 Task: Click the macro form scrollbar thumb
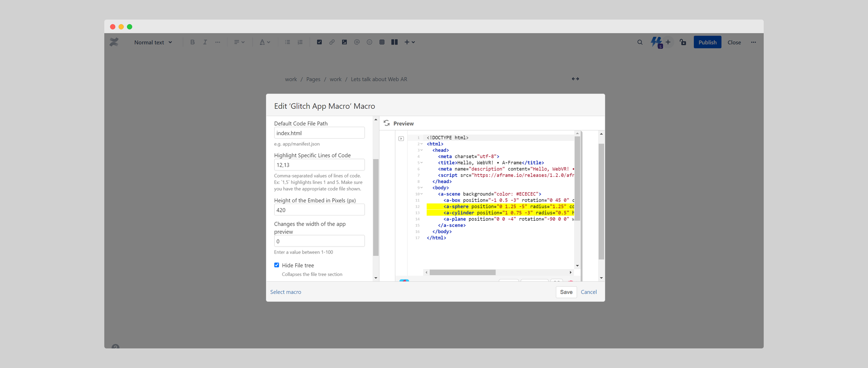(376, 208)
